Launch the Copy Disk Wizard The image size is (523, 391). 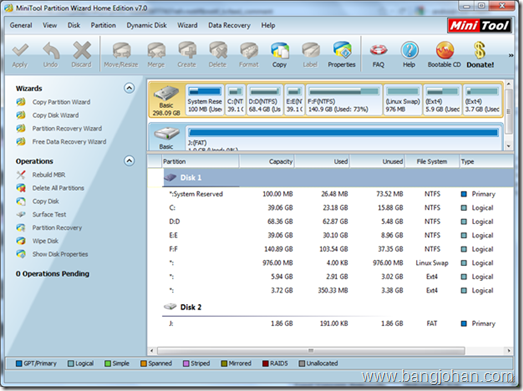point(55,115)
